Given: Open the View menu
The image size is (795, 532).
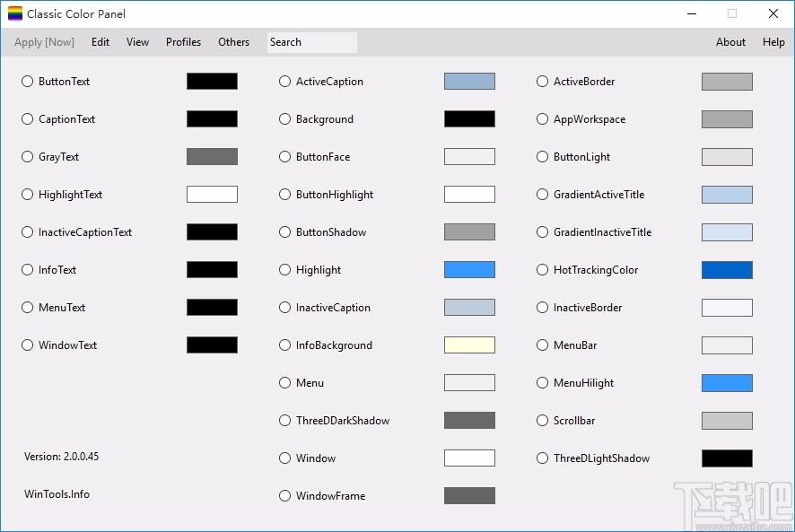Looking at the screenshot, I should tap(137, 42).
